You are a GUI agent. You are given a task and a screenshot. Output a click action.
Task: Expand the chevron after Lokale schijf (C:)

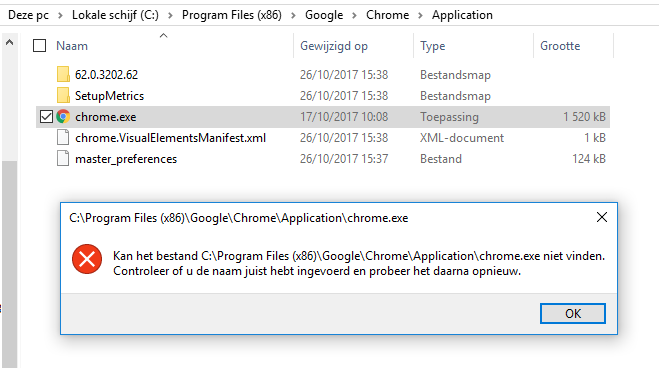point(170,16)
